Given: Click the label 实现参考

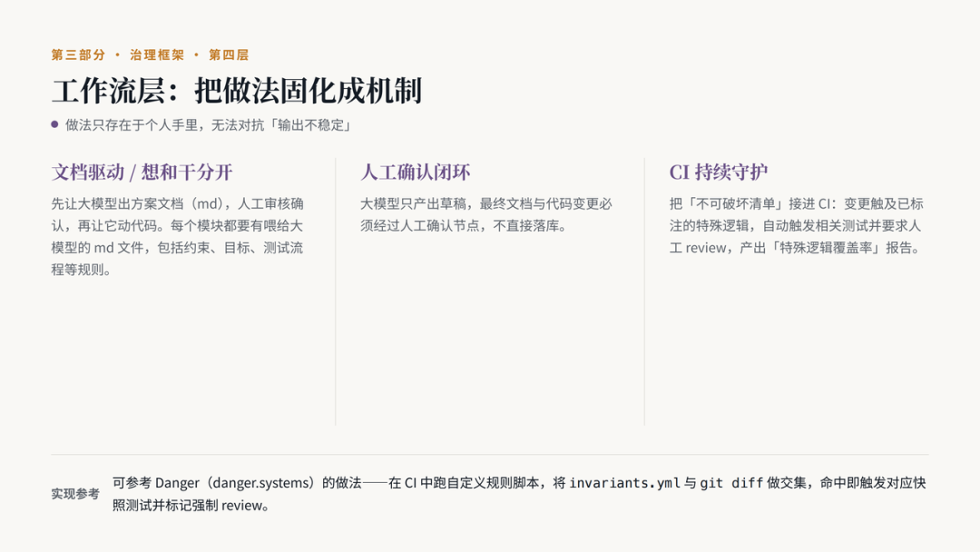Looking at the screenshot, I should pyautogui.click(x=75, y=494).
